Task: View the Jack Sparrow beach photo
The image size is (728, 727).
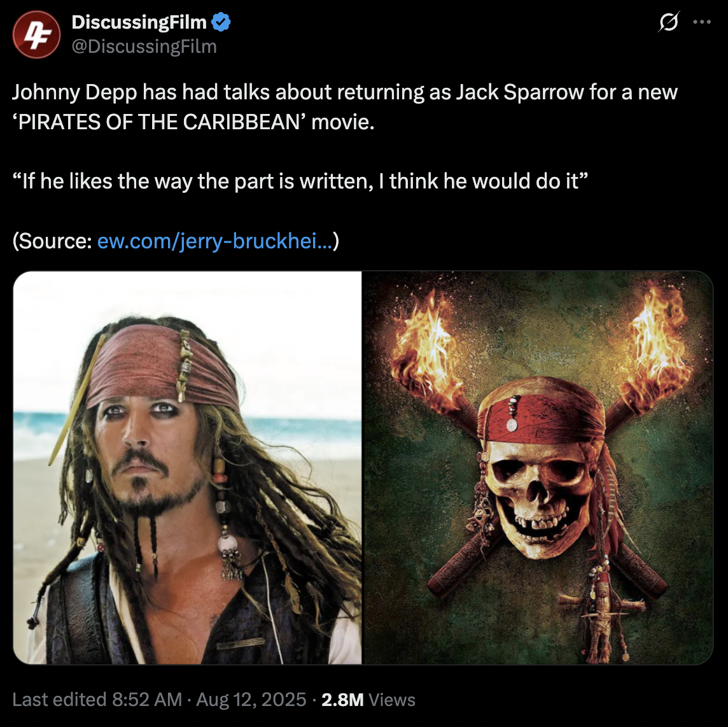Action: coord(187,467)
